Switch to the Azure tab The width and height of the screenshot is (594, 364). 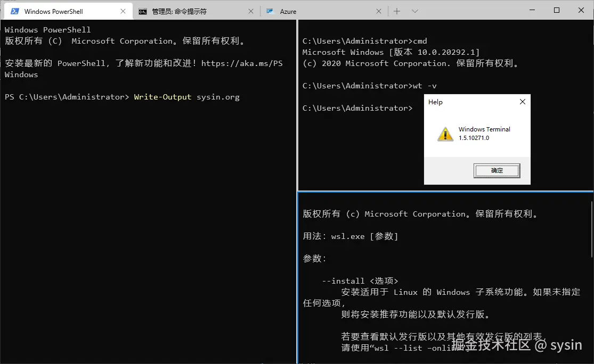(x=288, y=11)
